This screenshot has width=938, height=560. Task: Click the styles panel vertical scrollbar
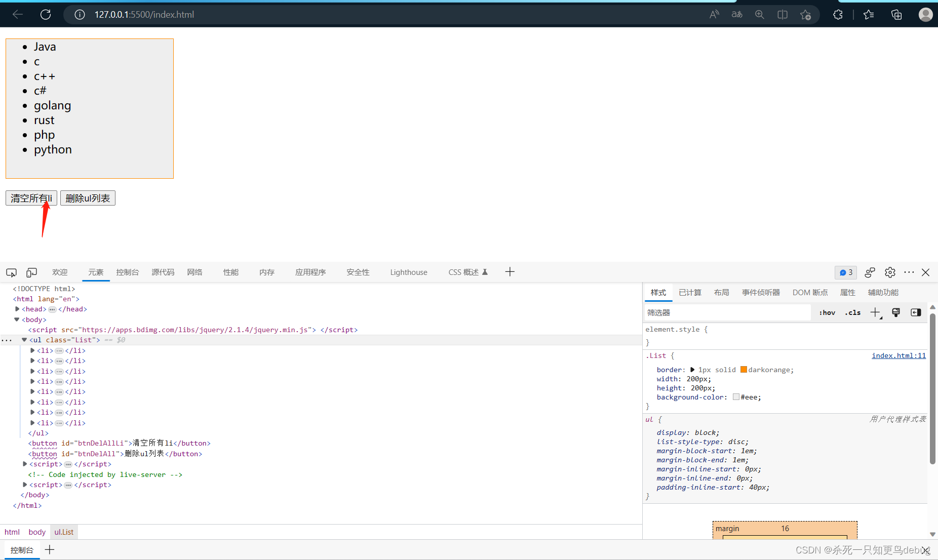click(x=932, y=388)
